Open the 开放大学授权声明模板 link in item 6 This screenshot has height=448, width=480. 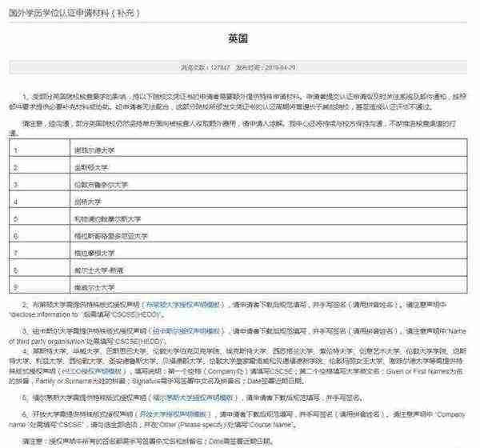[174, 414]
